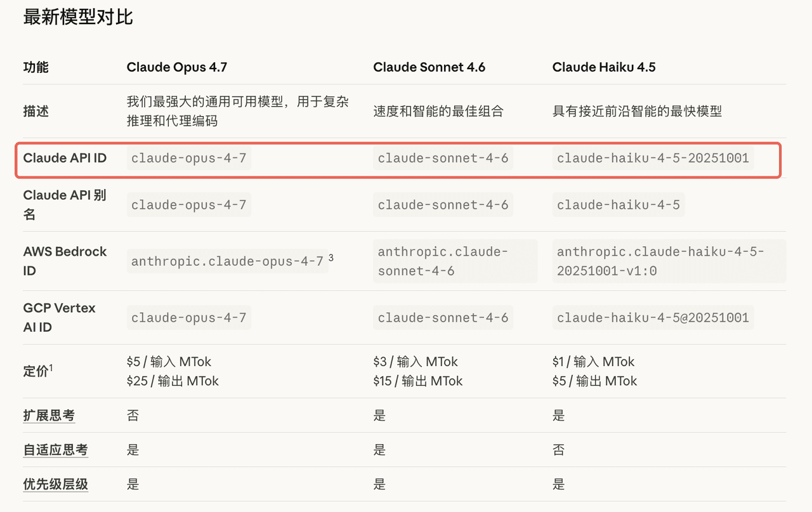The height and width of the screenshot is (512, 812).
Task: Click the claude-opus-4-7 Claude API alias code
Action: click(188, 205)
